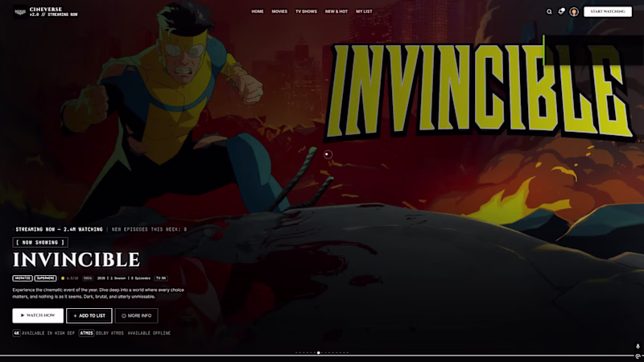Click the Start Watching button

(x=608, y=11)
